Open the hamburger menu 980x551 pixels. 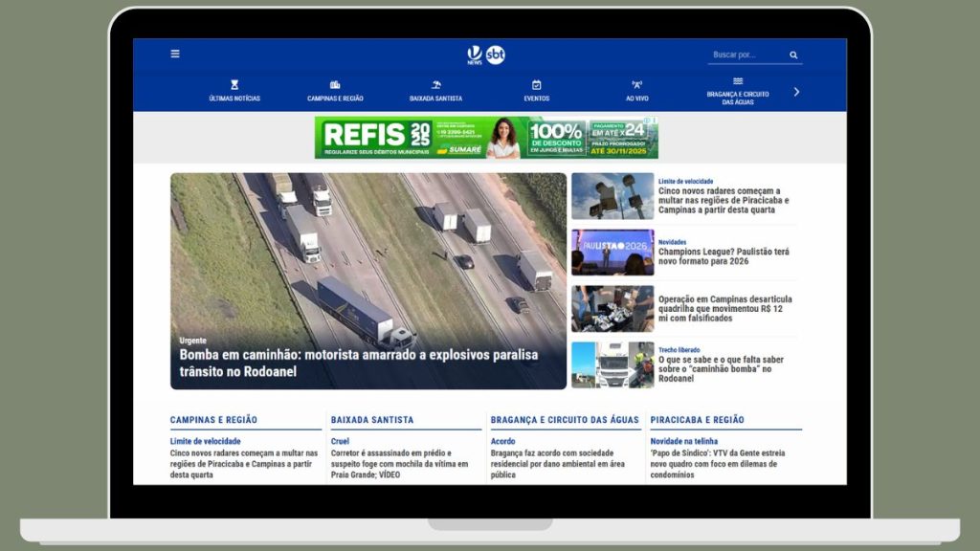pyautogui.click(x=175, y=54)
